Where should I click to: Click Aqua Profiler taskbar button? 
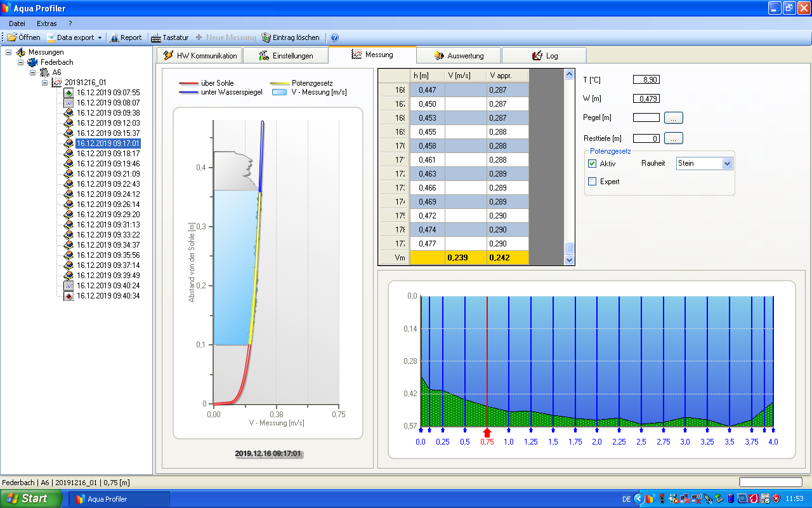click(119, 499)
